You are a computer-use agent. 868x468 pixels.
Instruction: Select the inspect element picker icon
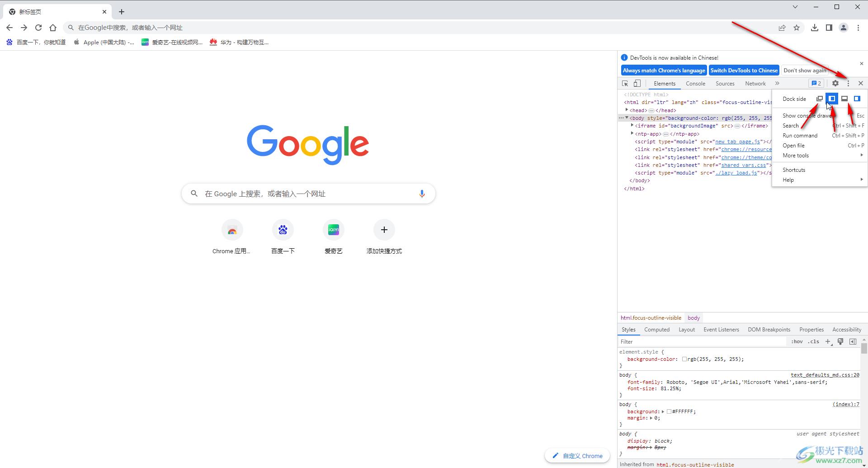pyautogui.click(x=625, y=84)
